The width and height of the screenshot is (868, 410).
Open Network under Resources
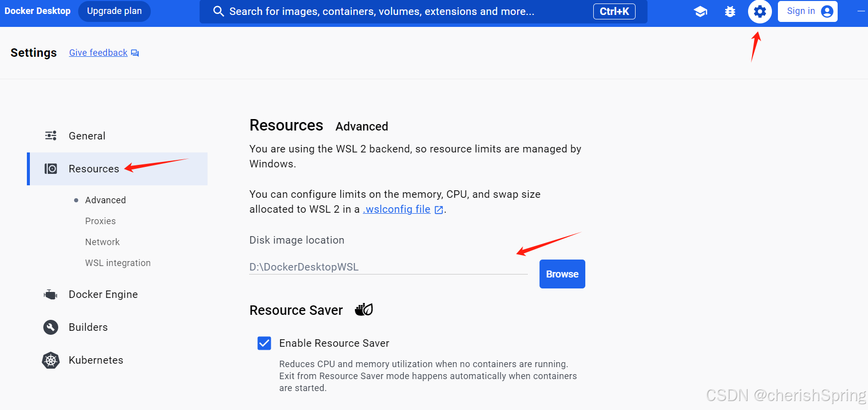point(103,242)
